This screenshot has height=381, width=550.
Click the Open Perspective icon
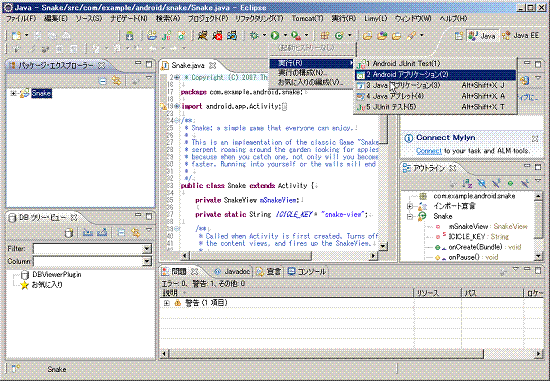coord(459,36)
